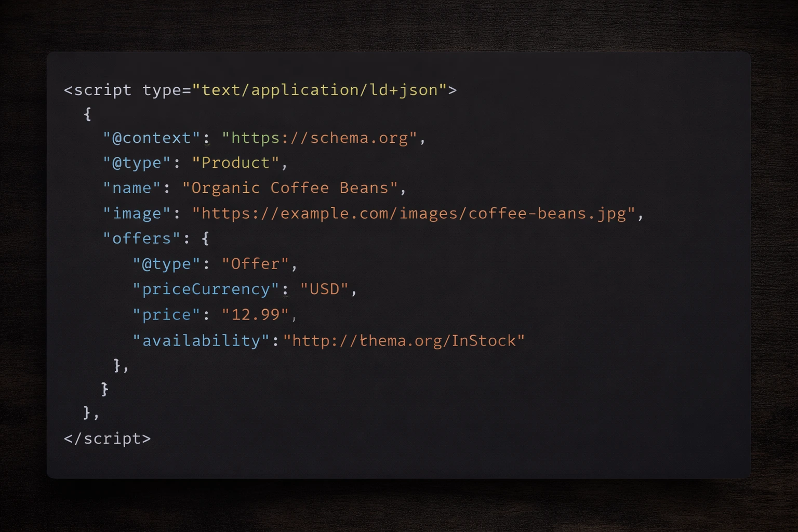
Task: Click the closing script tag
Action: pyautogui.click(x=106, y=438)
